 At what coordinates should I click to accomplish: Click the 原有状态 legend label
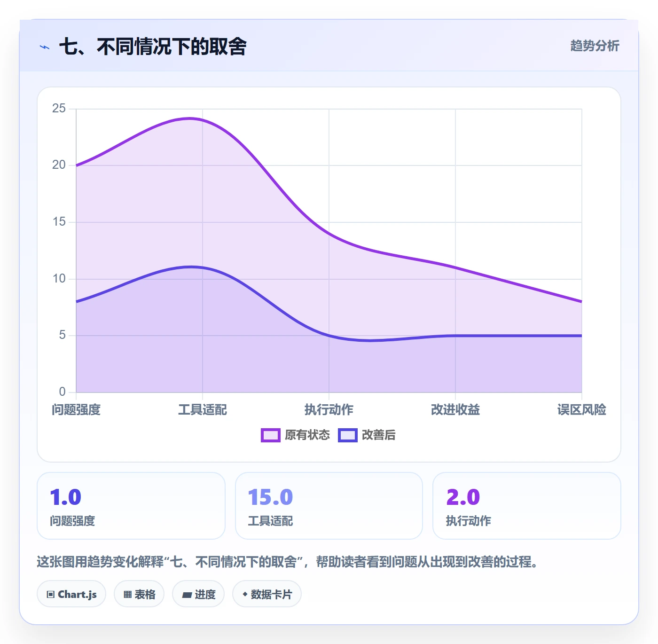coord(307,435)
